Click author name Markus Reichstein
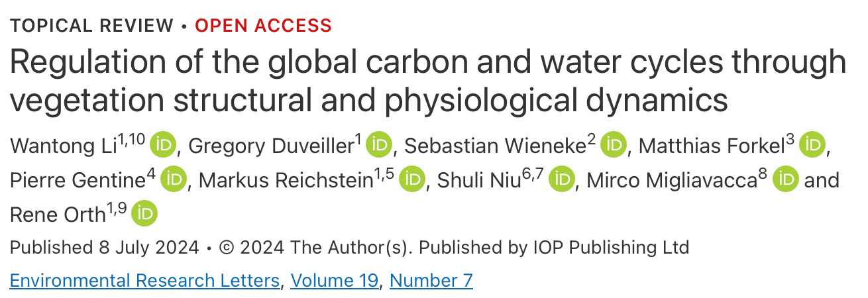This screenshot has width=868, height=298. [286, 181]
